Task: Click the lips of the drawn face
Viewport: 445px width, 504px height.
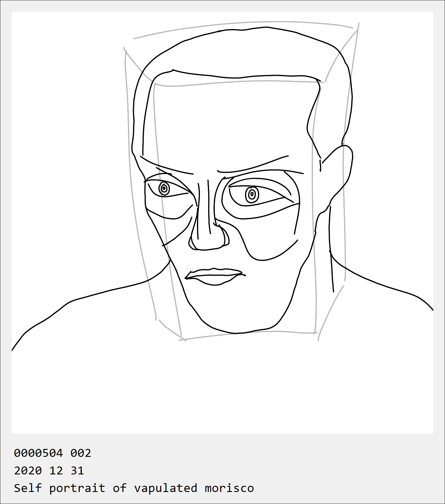Action: (215, 276)
